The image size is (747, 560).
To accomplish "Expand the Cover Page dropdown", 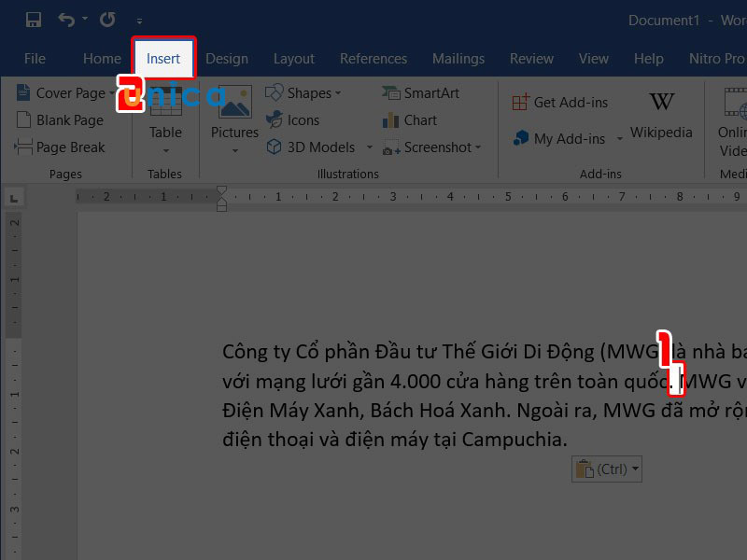I will 114,93.
